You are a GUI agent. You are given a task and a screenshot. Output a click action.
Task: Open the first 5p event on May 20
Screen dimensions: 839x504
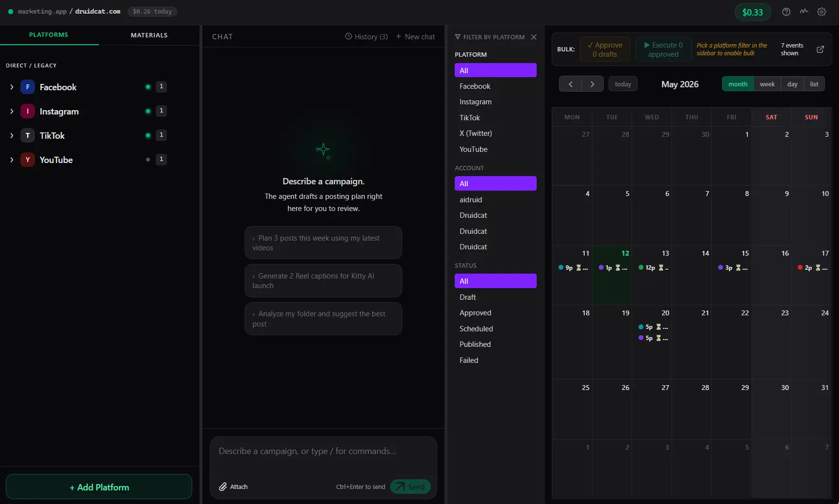653,327
